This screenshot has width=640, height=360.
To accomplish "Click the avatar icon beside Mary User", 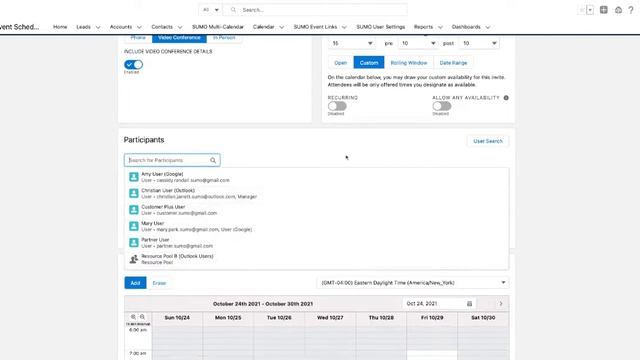I will [133, 226].
